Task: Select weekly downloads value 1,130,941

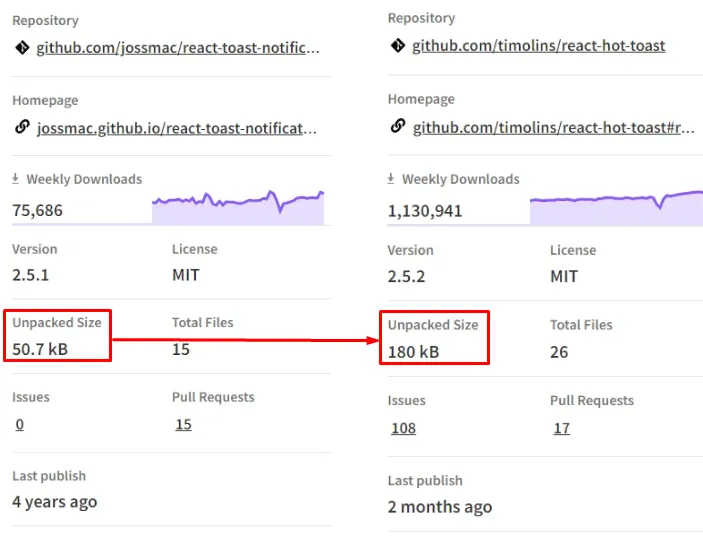Action: click(x=425, y=211)
